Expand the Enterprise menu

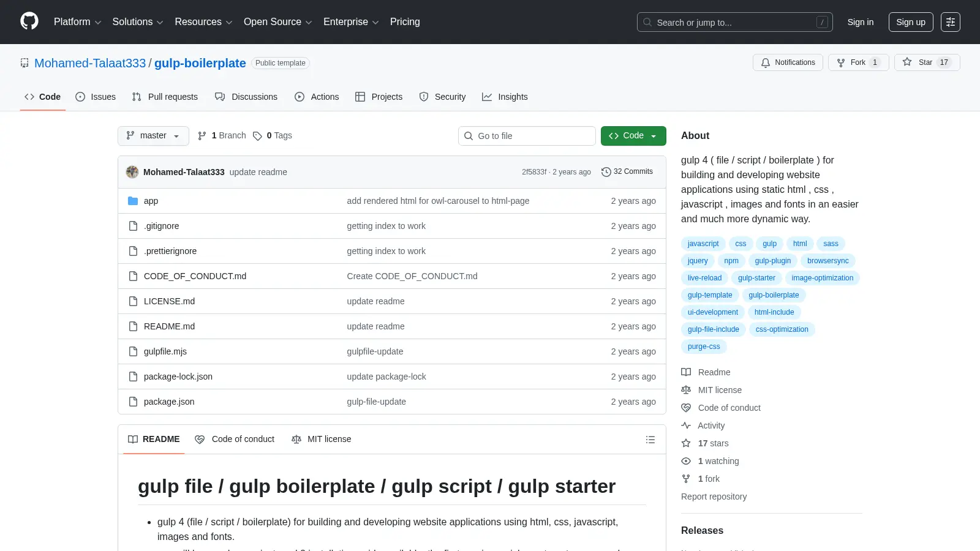coord(351,22)
